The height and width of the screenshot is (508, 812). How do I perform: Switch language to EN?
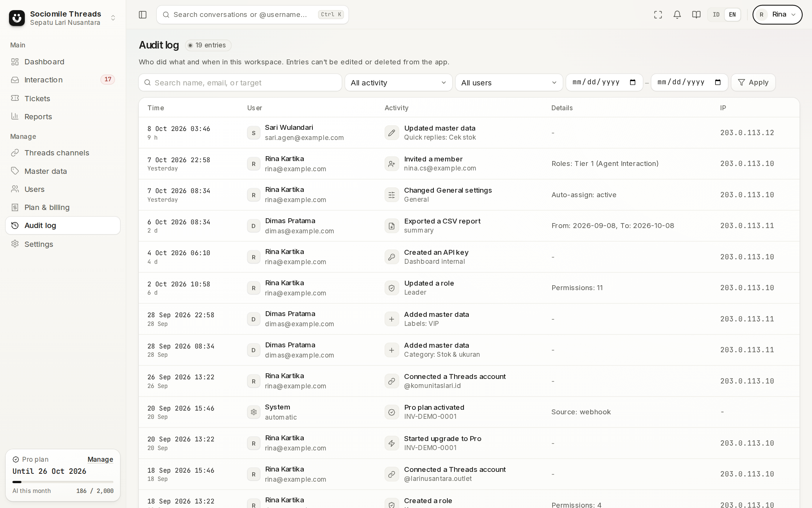pos(732,15)
